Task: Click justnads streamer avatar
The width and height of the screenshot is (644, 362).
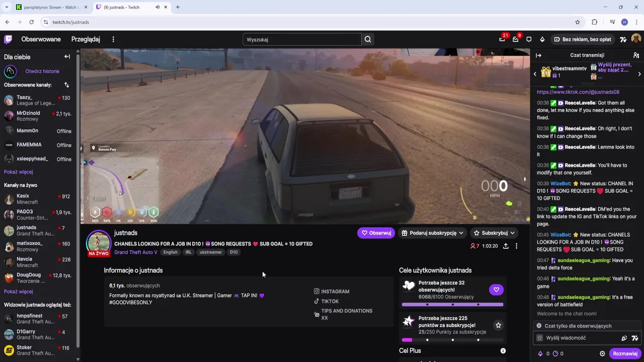Action: (99, 243)
